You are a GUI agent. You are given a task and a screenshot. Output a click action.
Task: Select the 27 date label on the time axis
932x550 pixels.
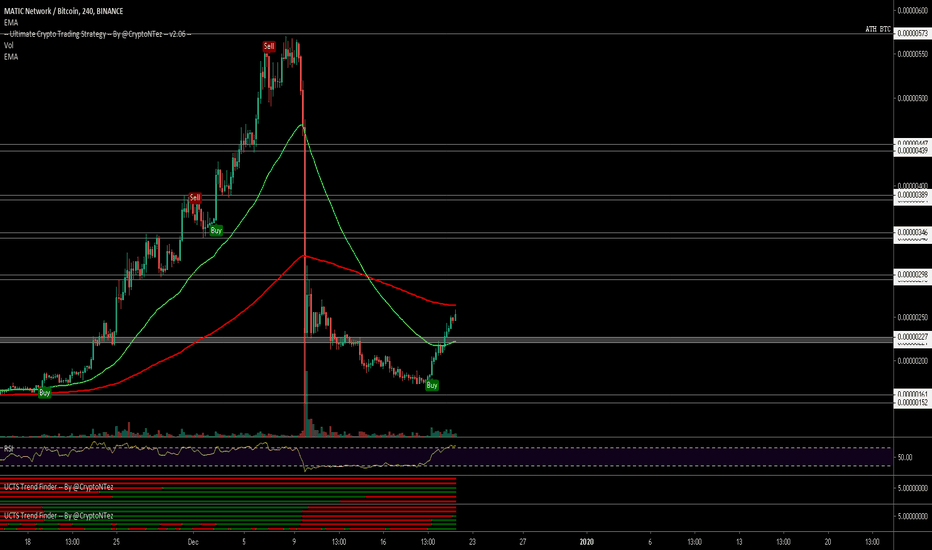[523, 542]
